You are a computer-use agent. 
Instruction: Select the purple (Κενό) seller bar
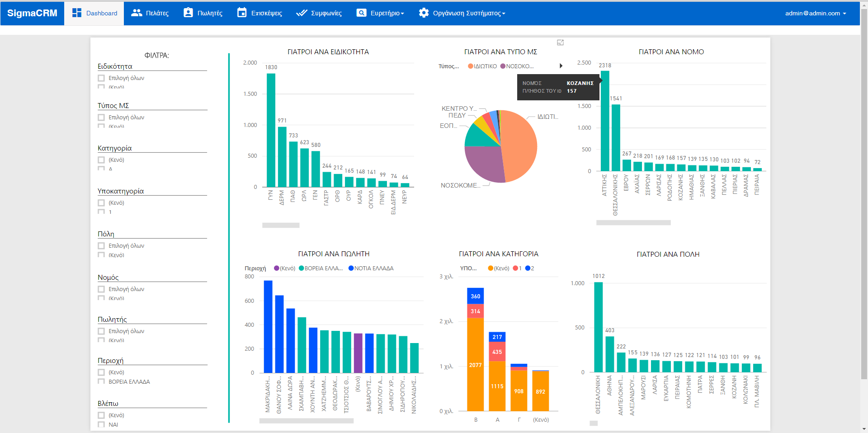pos(358,353)
